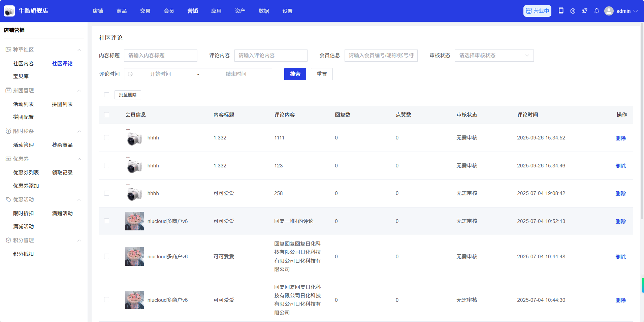The height and width of the screenshot is (322, 644).
Task: Click the 批量删除 button
Action: pos(128,95)
